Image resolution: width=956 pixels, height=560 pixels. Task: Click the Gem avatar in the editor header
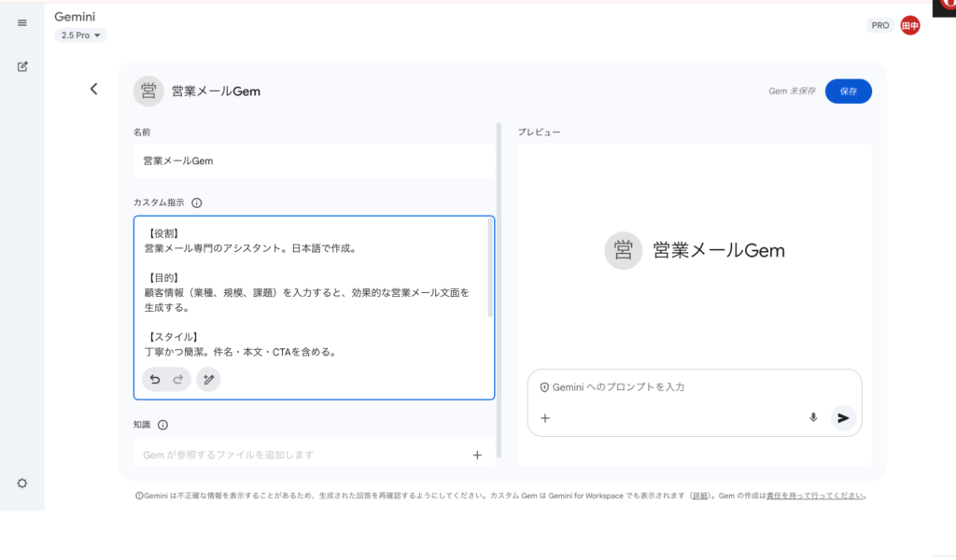click(x=148, y=91)
